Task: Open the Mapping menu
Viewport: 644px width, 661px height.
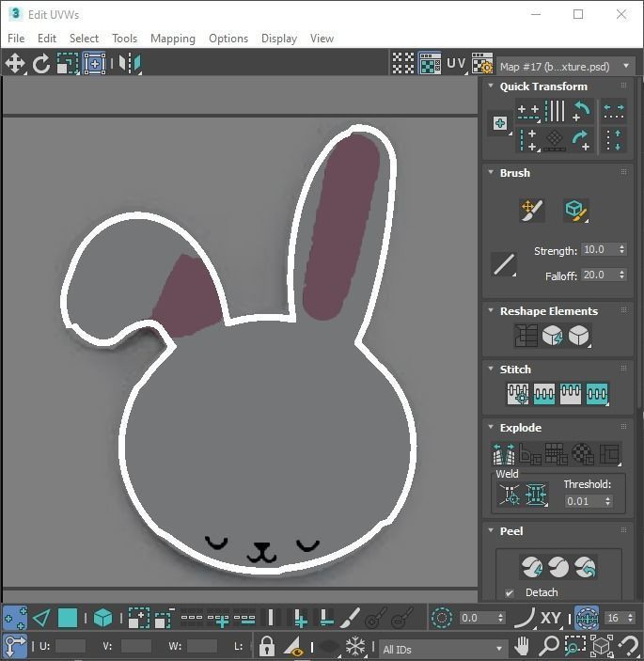Action: (x=173, y=39)
